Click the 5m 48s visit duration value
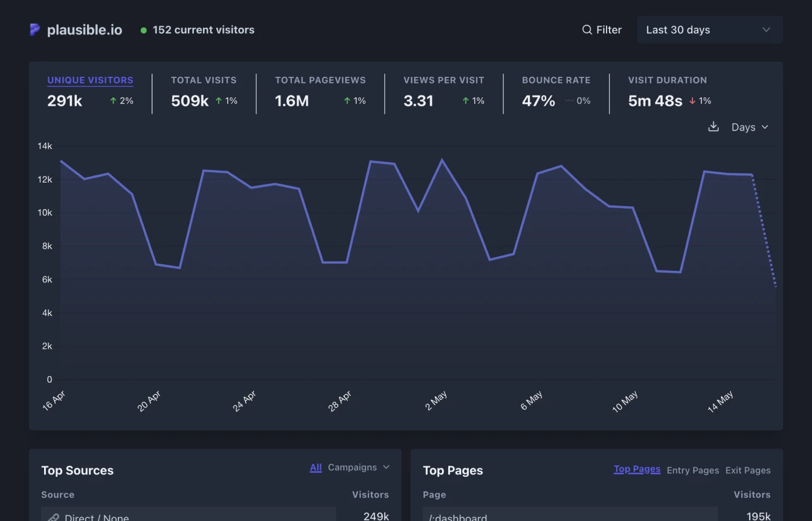This screenshot has height=521, width=812. click(x=655, y=101)
